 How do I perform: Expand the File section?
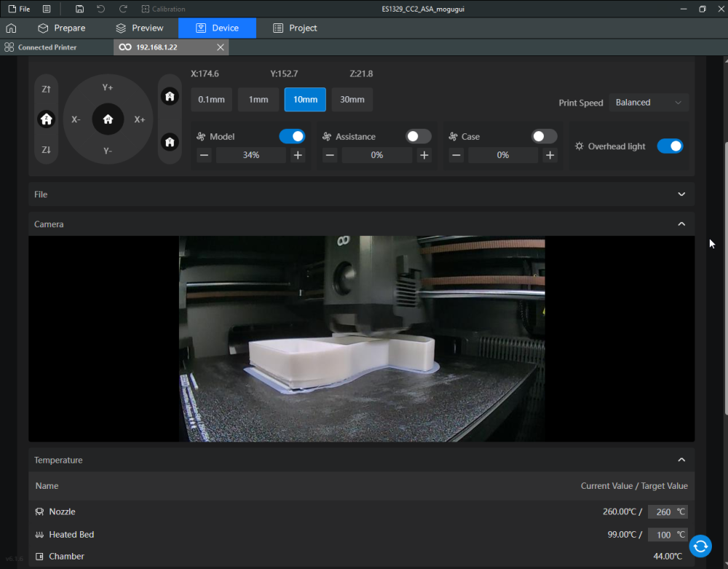coord(681,195)
